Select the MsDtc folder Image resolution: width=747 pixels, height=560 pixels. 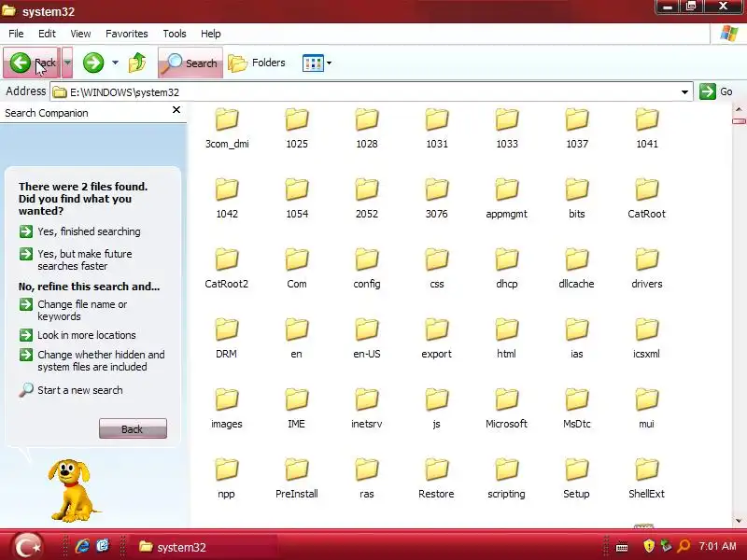576,408
